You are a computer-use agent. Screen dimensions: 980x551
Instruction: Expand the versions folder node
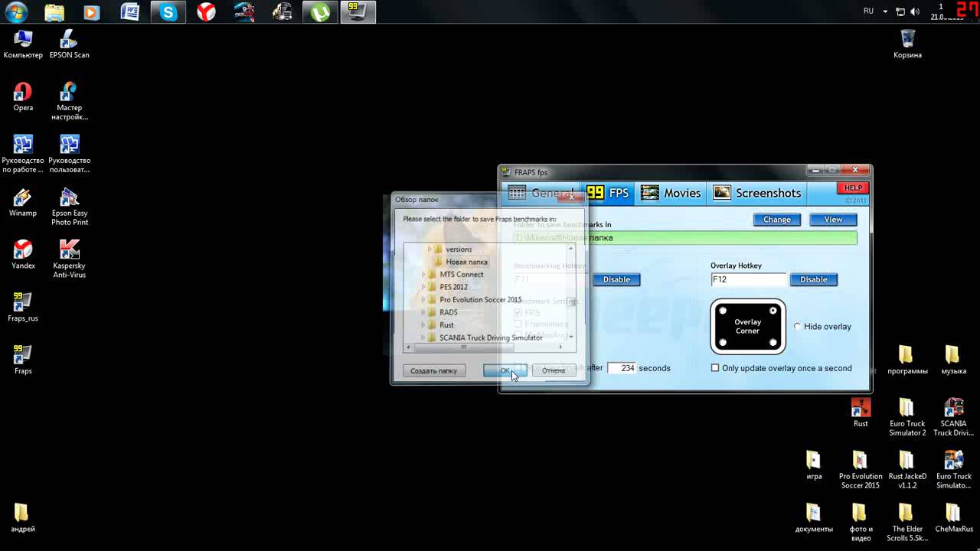click(x=430, y=249)
